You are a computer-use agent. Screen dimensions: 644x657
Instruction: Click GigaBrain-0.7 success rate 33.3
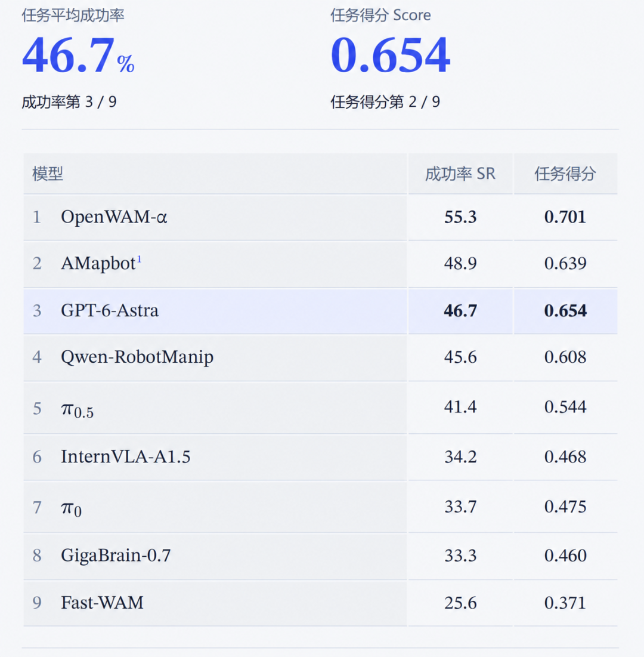coord(460,555)
